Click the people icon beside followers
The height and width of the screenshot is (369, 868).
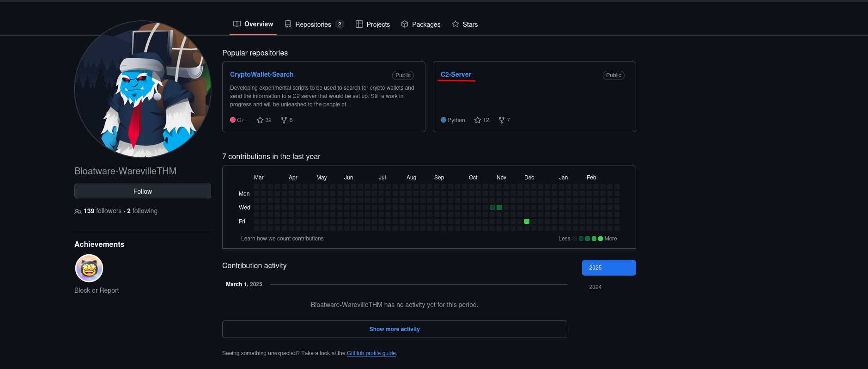pyautogui.click(x=78, y=211)
